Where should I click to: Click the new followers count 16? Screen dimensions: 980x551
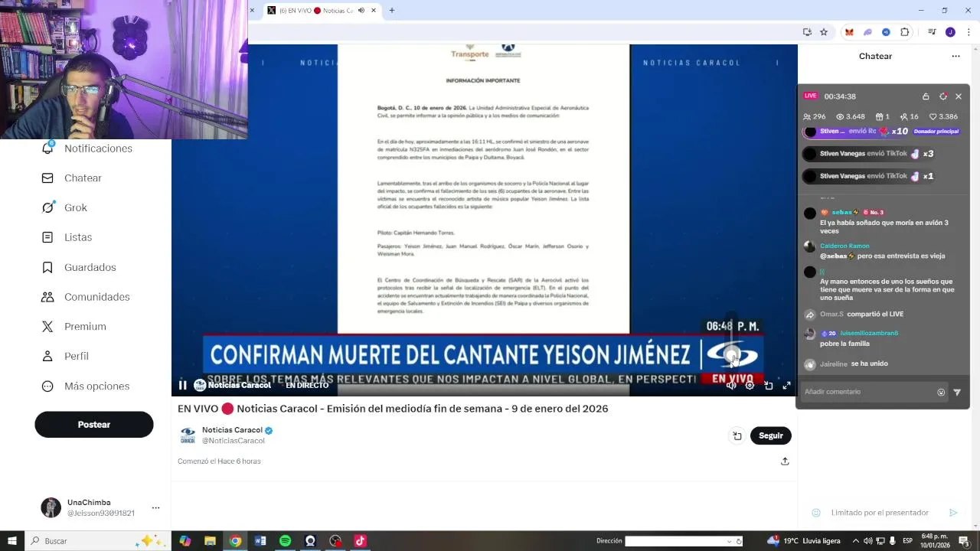point(909,117)
